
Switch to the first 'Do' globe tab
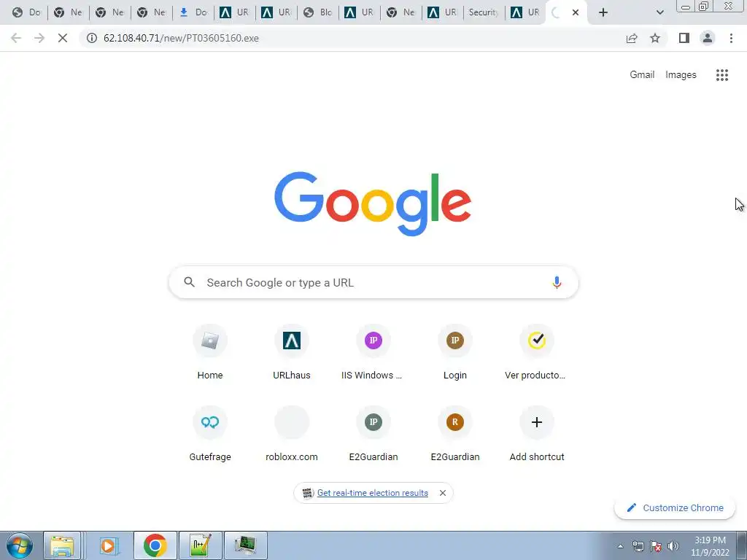coord(27,12)
